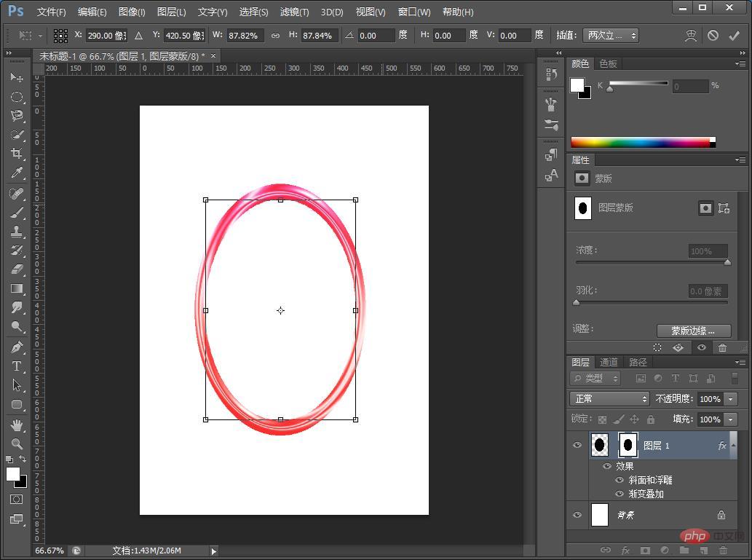Hide the 背景 layer eye

click(x=577, y=514)
